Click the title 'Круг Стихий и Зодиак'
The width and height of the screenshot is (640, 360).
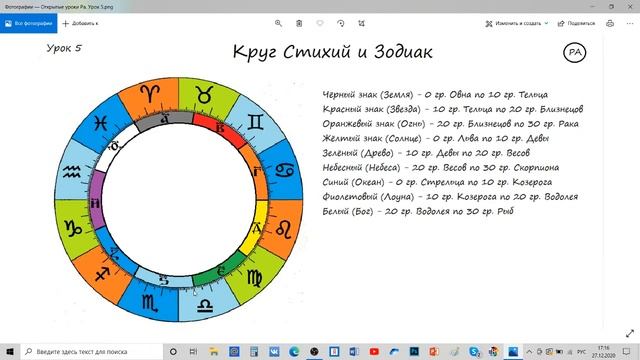click(332, 52)
